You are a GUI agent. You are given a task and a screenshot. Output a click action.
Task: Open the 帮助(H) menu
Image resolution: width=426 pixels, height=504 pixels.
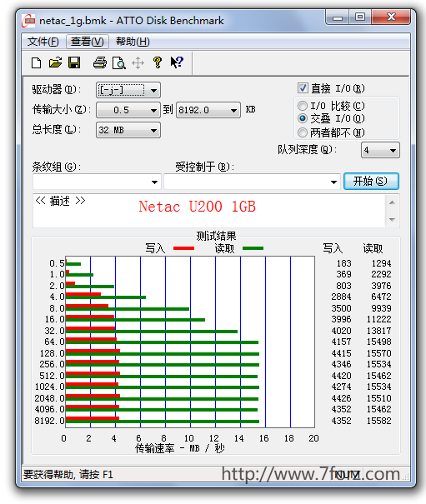click(133, 42)
